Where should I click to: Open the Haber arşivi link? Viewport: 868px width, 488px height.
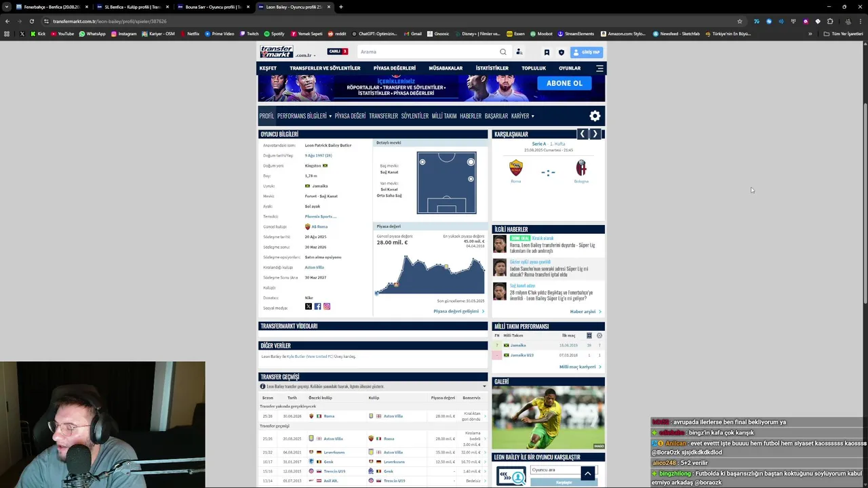[585, 312]
